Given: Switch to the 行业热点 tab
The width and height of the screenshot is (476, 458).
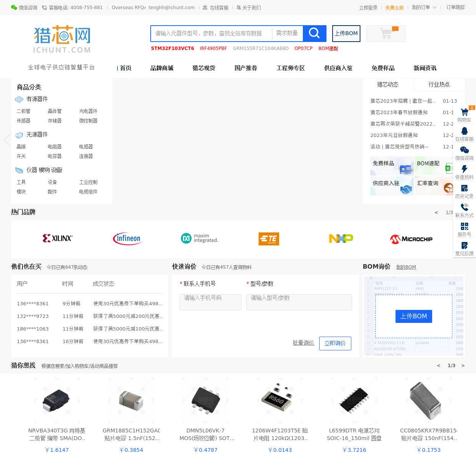Looking at the screenshot, I should [439, 84].
